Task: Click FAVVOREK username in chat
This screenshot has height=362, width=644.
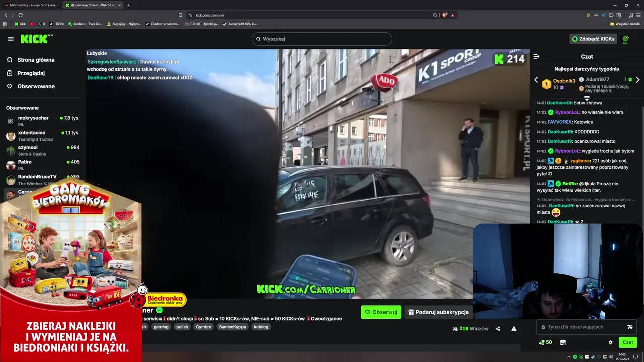Action: (559, 122)
